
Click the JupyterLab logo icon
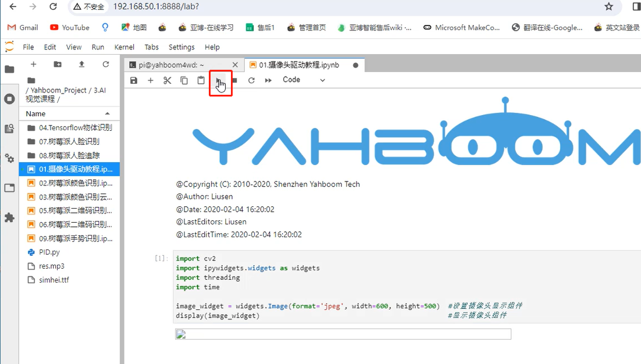pyautogui.click(x=9, y=47)
